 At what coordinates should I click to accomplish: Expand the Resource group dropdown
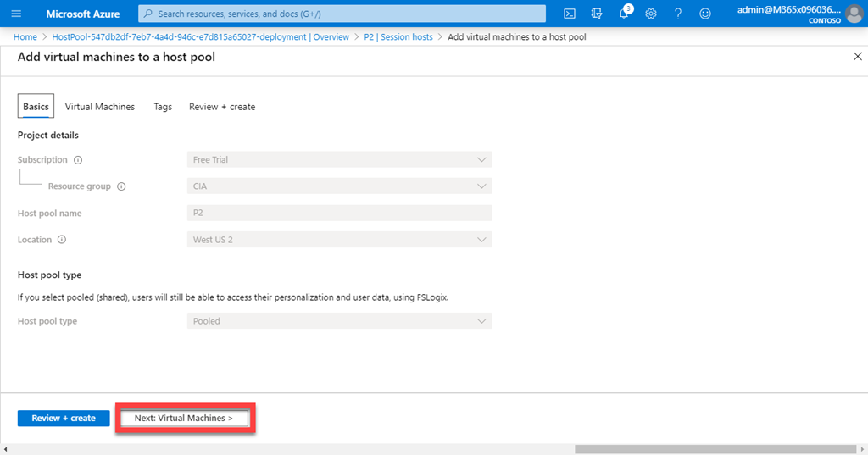(x=339, y=186)
